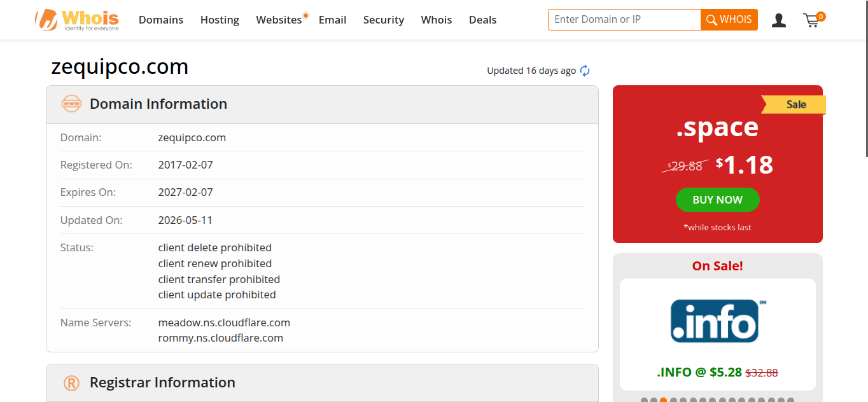Viewport: 868px width, 402px height.
Task: Click the yellow Sale ribbon on .space ad
Action: [x=794, y=104]
